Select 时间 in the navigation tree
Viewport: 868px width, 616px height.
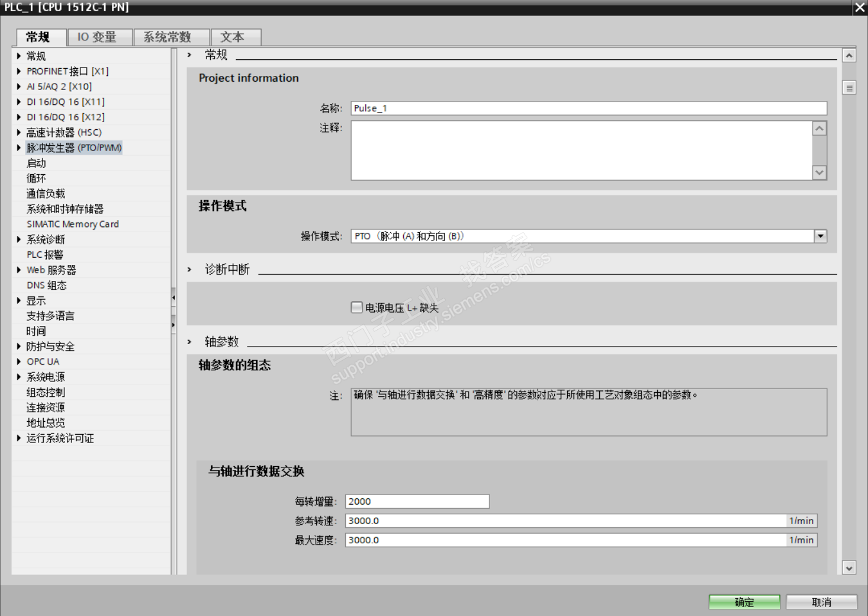[36, 331]
